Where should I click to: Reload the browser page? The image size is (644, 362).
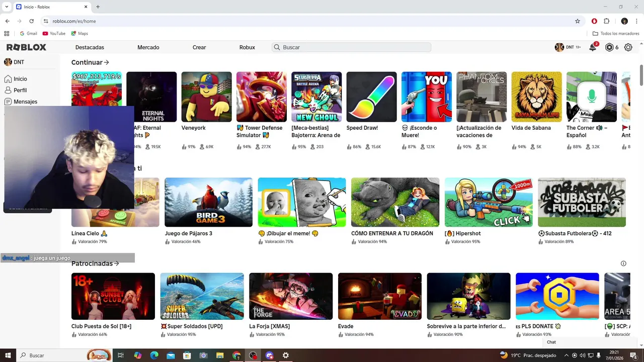31,21
